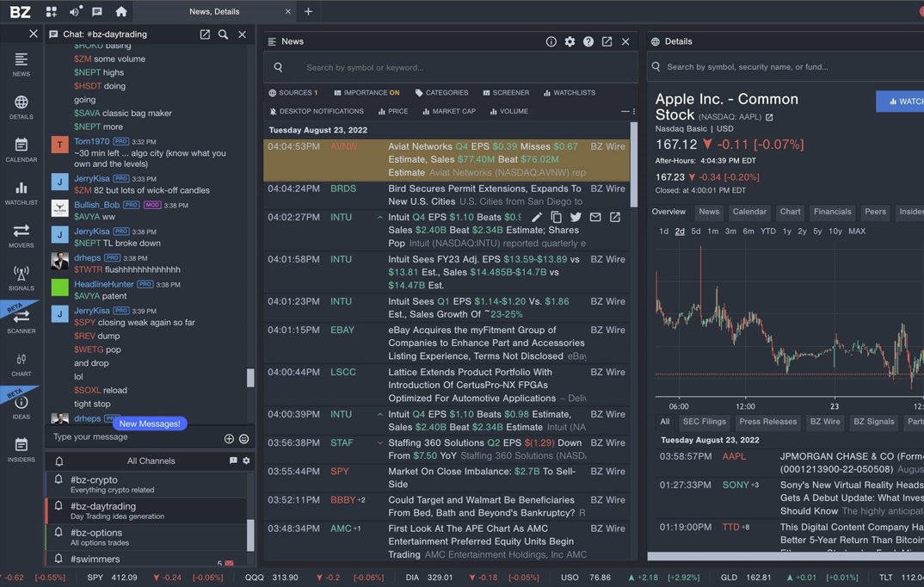Click the workspace grid icon in top bar

click(x=52, y=11)
